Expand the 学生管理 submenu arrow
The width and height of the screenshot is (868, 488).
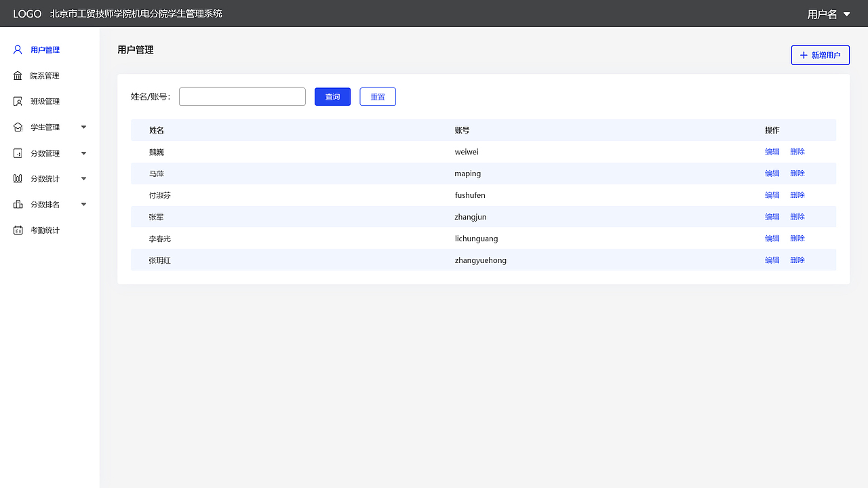click(x=84, y=127)
